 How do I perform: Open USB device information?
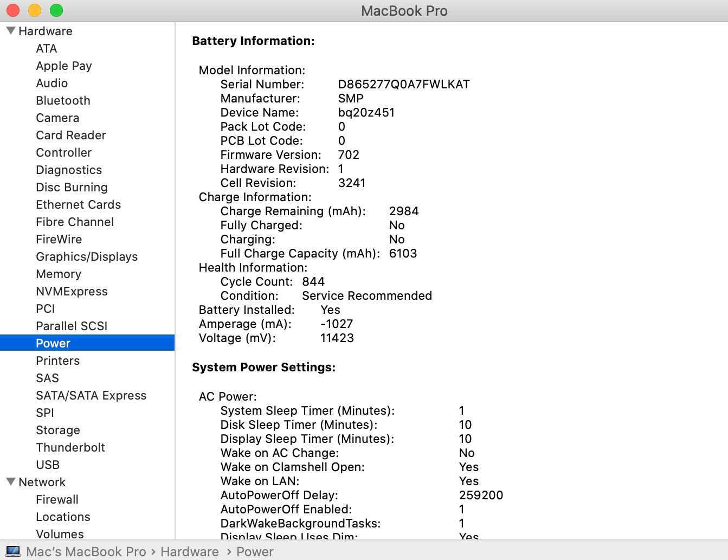48,465
